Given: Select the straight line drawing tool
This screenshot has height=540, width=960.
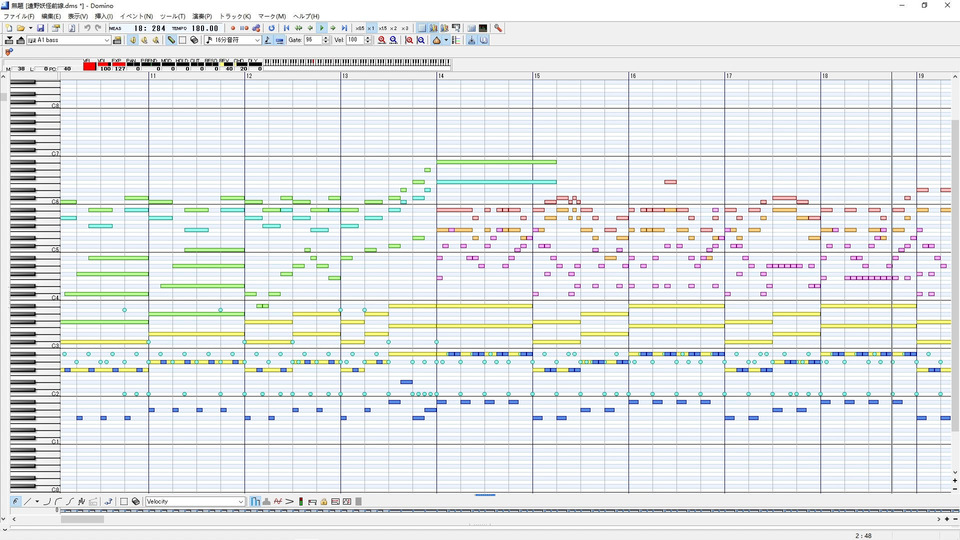Looking at the screenshot, I should (x=28, y=501).
